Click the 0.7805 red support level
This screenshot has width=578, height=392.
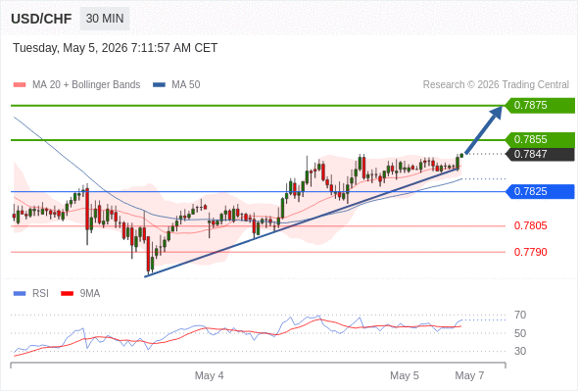click(x=530, y=225)
